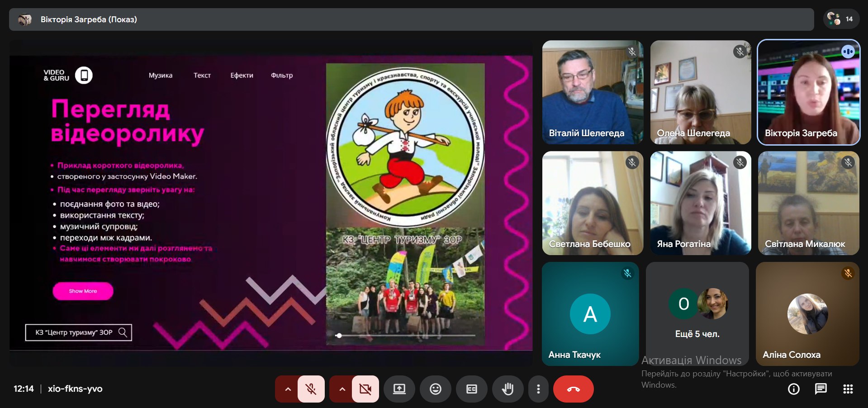
Task: Turn on captions button
Action: 471,389
